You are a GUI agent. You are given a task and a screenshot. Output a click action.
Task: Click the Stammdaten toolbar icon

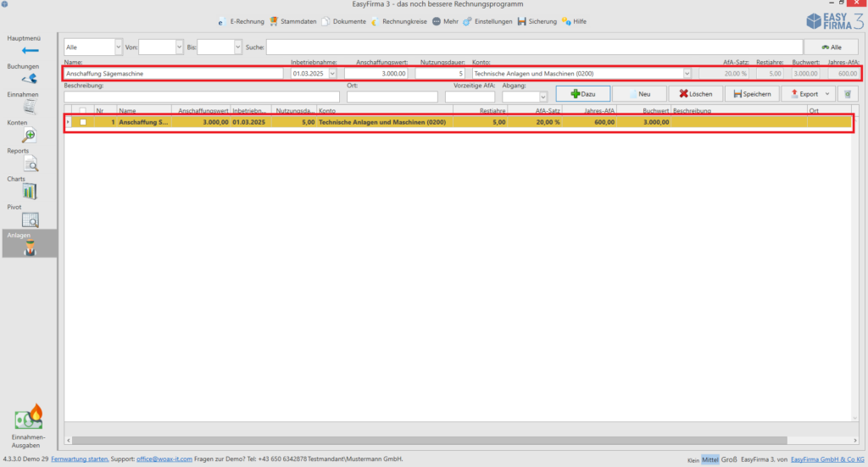(x=274, y=21)
